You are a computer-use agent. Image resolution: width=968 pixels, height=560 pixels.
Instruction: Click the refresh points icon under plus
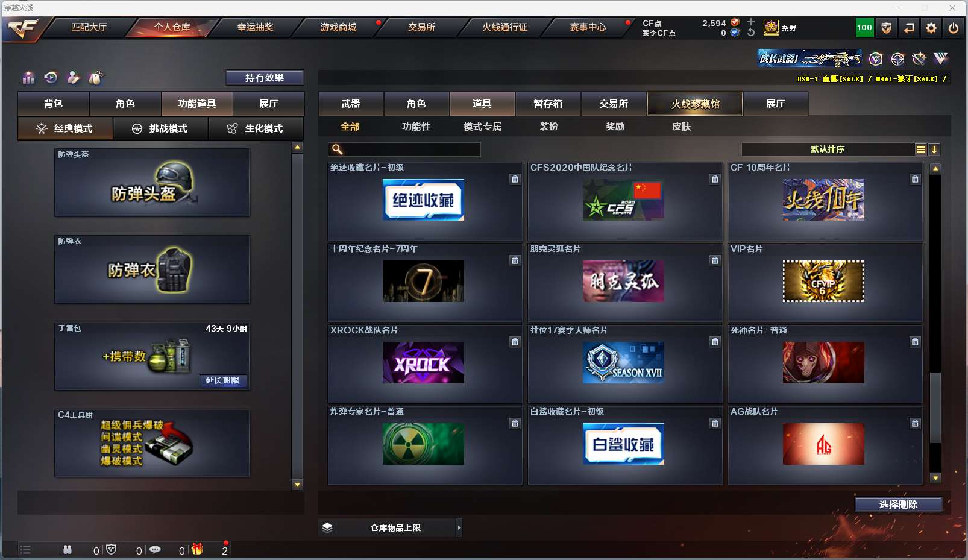(x=751, y=33)
